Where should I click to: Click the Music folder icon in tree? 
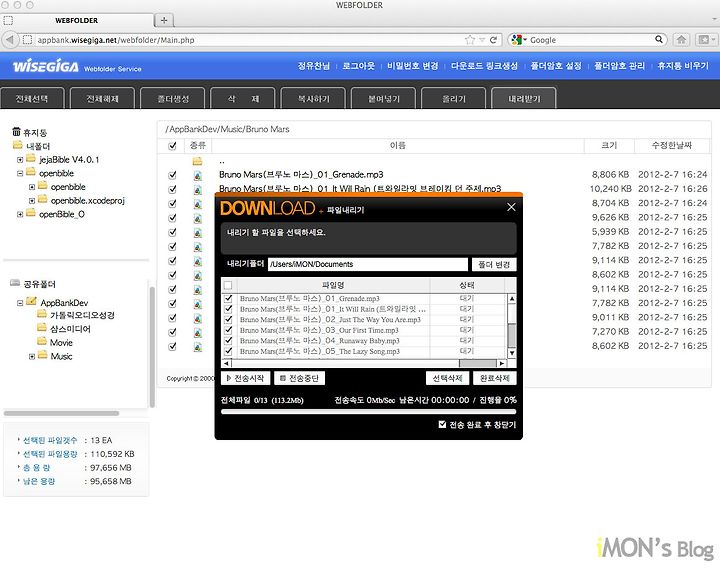(x=43, y=355)
